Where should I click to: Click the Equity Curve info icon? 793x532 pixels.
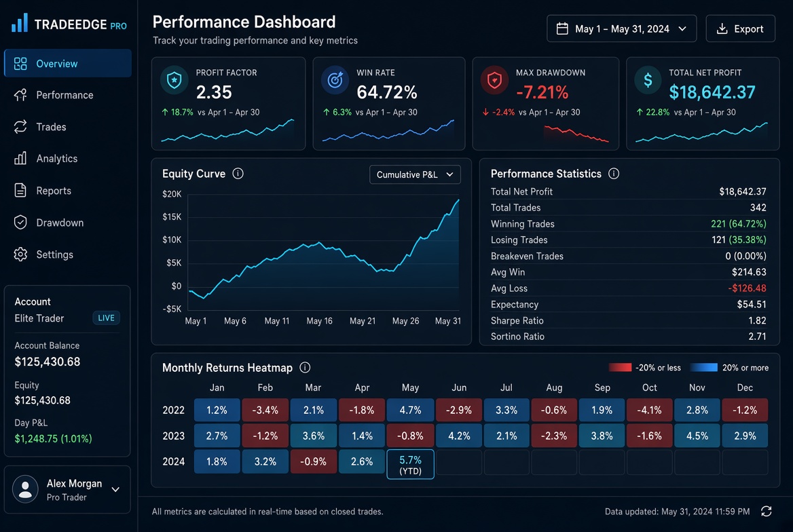[238, 174]
